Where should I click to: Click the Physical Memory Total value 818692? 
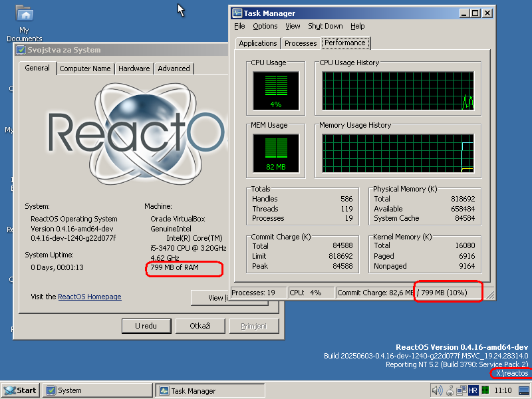pos(463,199)
